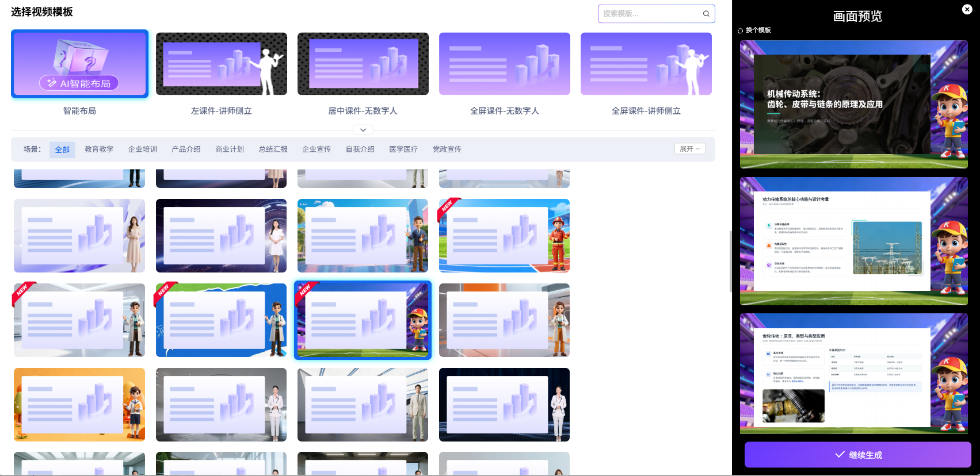Expand scene filters with 展开 button
This screenshot has height=476, width=980.
point(689,149)
